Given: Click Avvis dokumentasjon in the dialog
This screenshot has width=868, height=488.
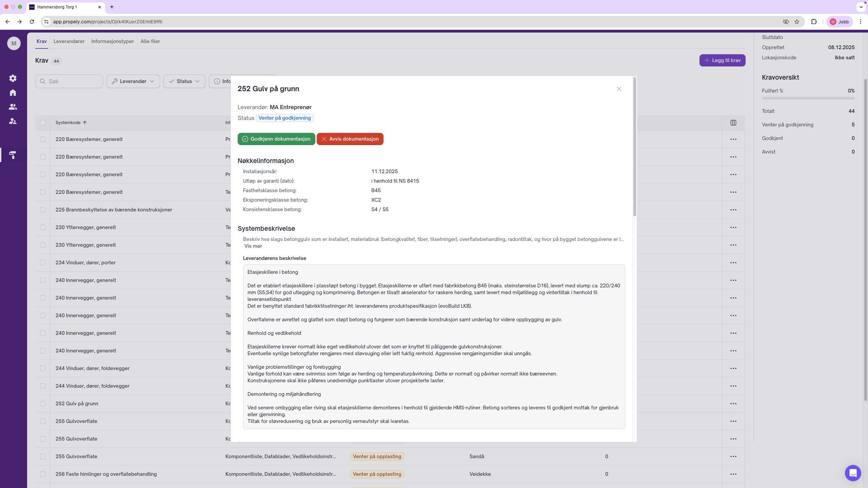Looking at the screenshot, I should tap(350, 139).
